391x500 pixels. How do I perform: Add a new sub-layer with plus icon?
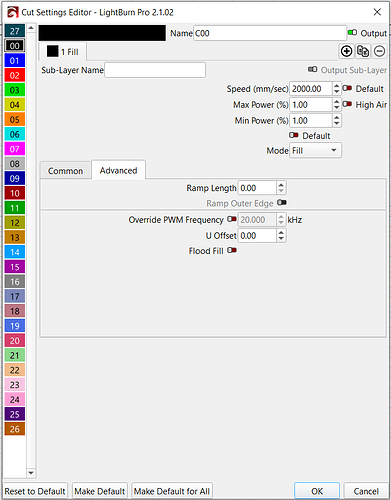coord(346,51)
